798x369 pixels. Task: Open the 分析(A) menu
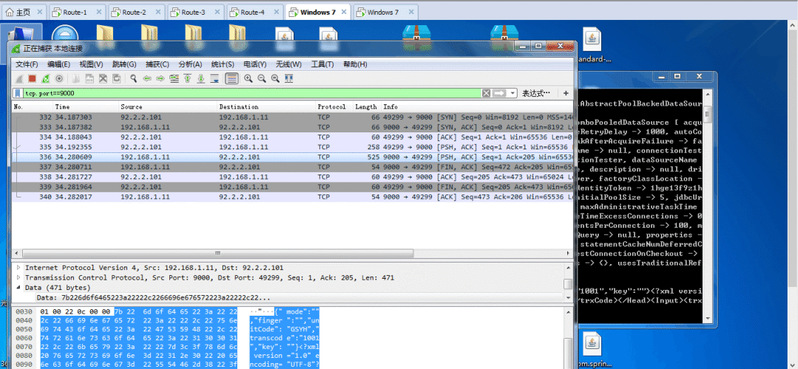coord(190,65)
